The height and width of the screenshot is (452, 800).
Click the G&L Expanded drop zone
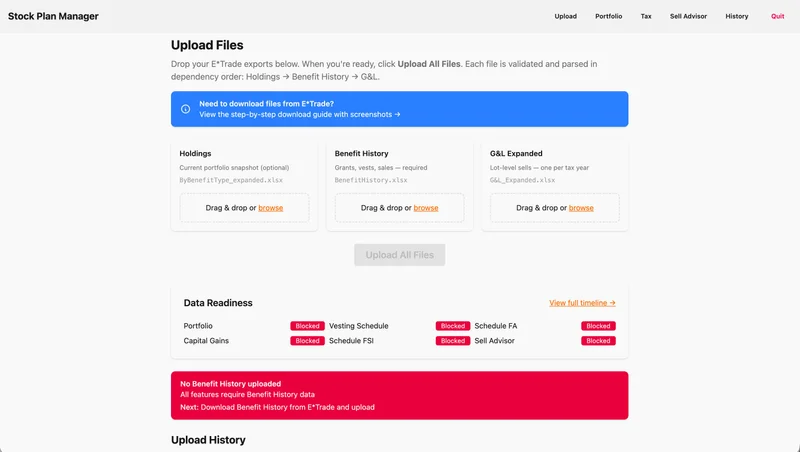coord(555,208)
